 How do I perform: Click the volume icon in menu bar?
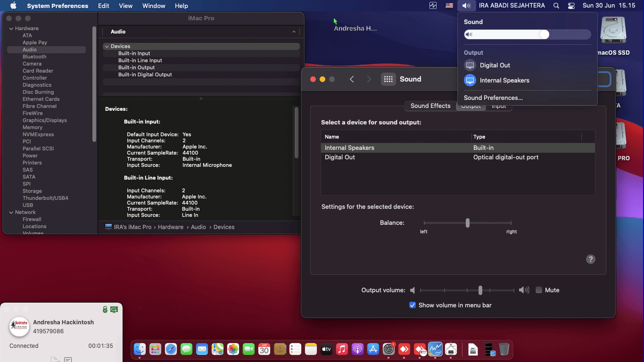466,6
